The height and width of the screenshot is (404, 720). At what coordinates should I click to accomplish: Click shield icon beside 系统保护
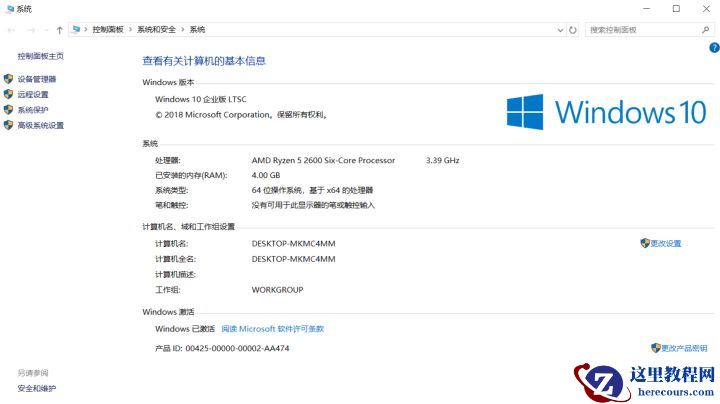[x=8, y=110]
